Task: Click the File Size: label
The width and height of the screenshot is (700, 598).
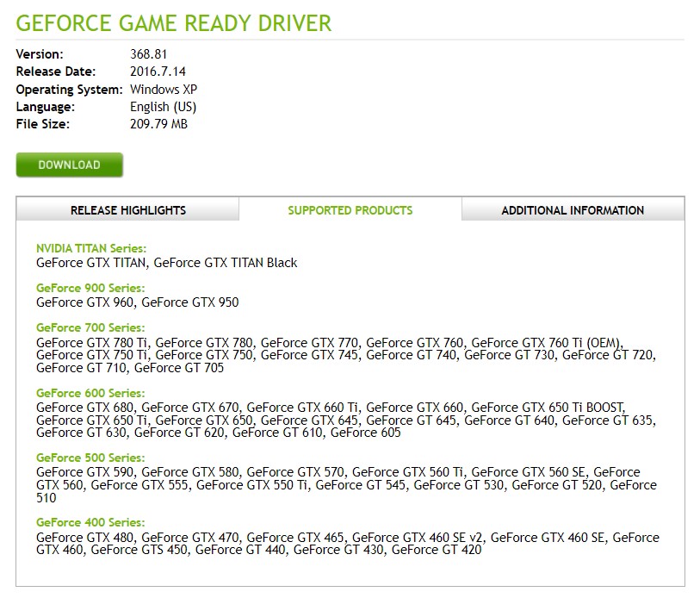Action: coord(43,124)
